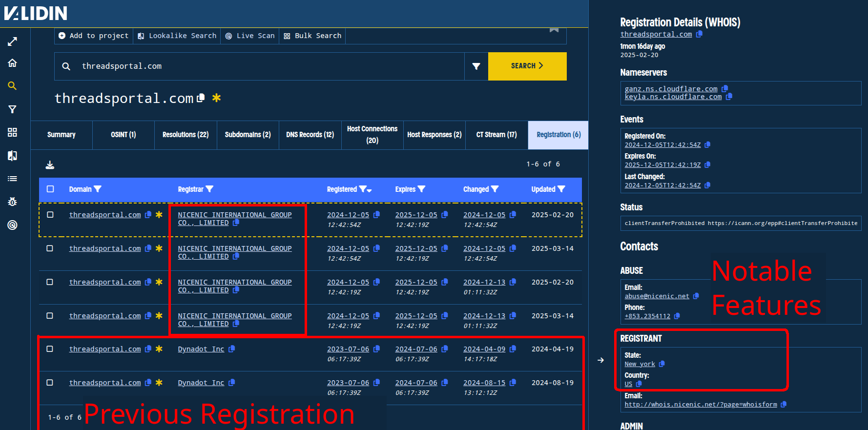Filter the Registered column
The height and width of the screenshot is (430, 868).
362,189
